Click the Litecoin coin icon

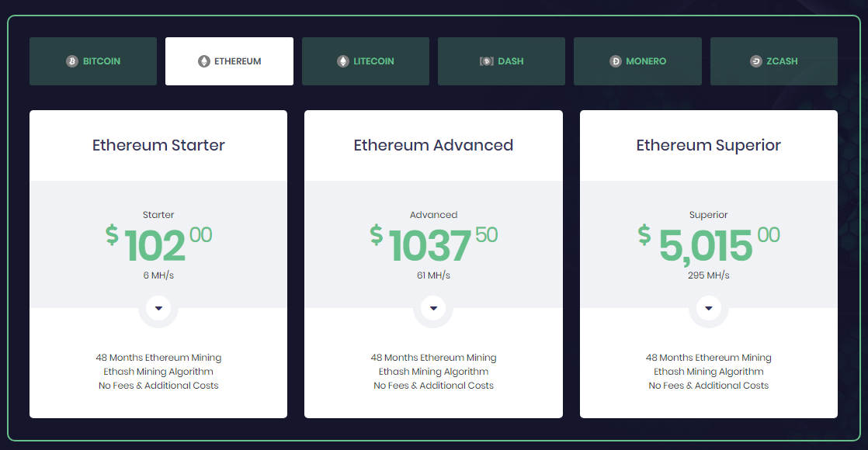[343, 61]
